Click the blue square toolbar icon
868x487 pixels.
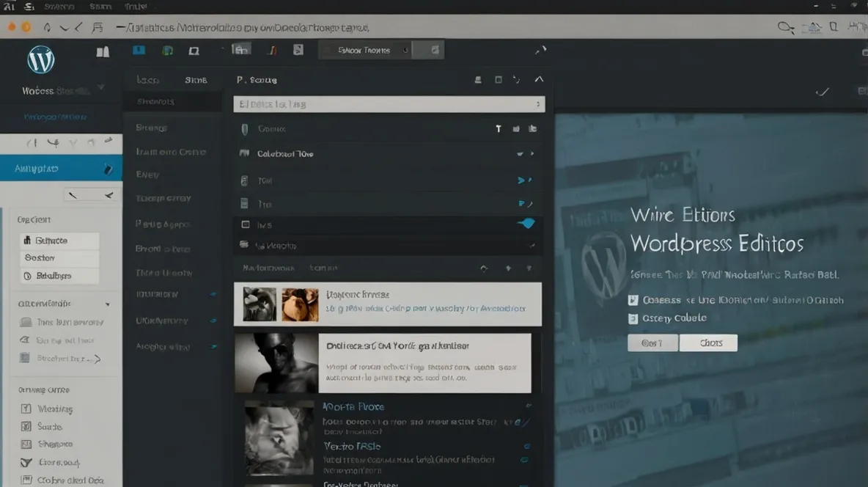pos(139,51)
